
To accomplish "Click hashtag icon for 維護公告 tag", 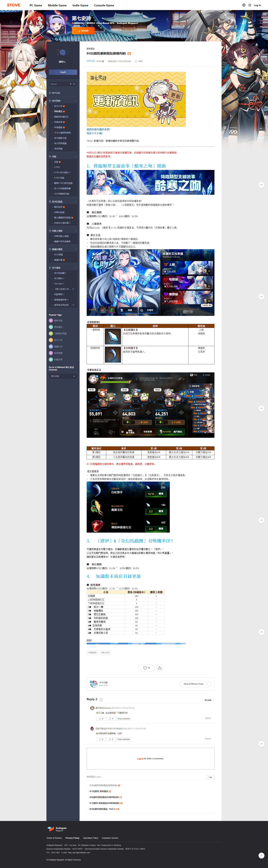I will tap(51, 346).
